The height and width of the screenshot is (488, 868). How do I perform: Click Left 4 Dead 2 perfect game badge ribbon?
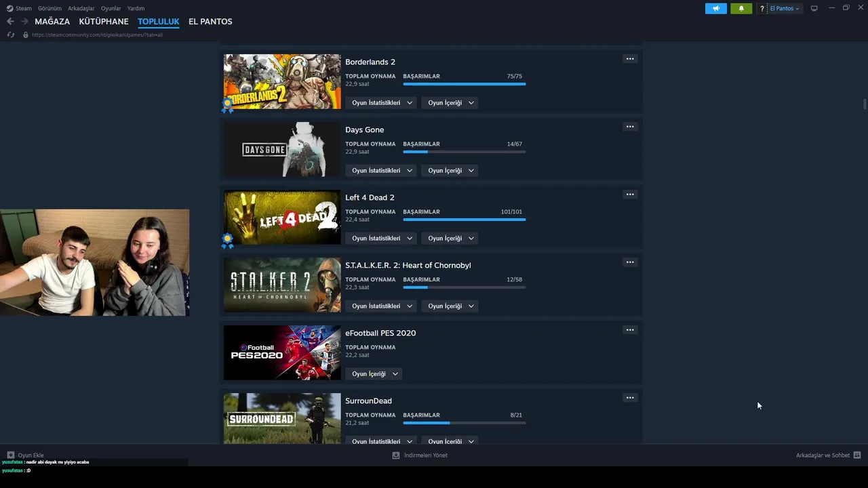(x=227, y=241)
